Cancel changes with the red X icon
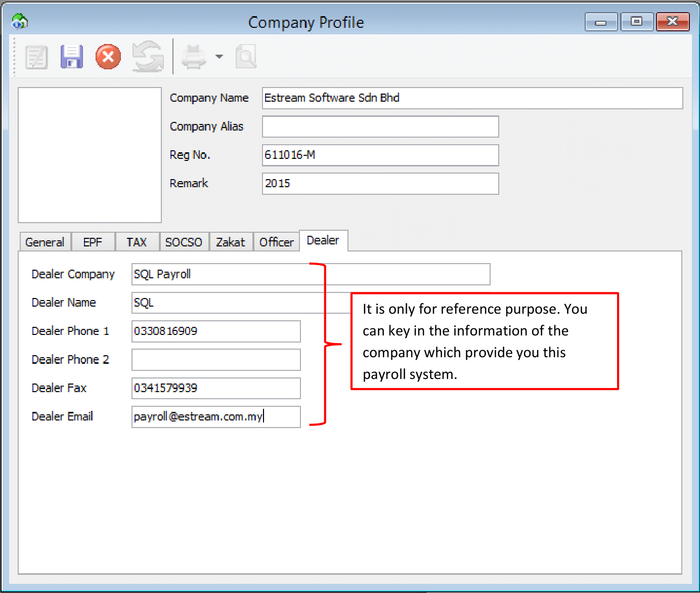The image size is (700, 593). click(108, 57)
